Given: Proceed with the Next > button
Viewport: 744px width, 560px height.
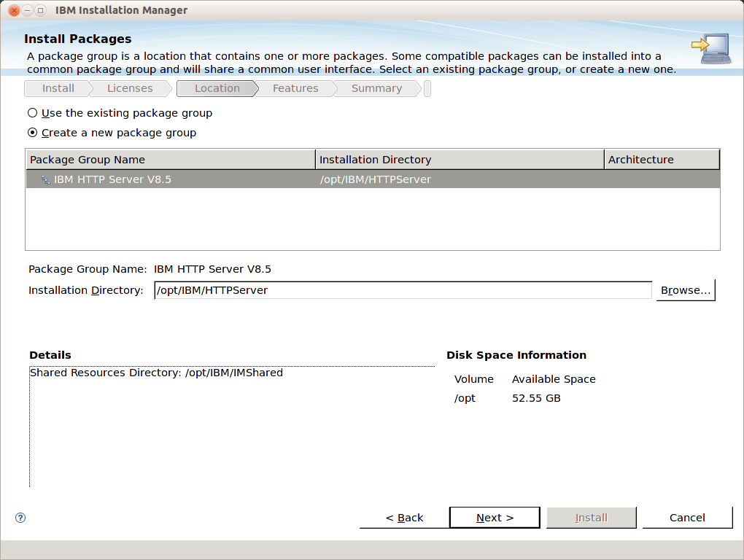Looking at the screenshot, I should tap(495, 517).
